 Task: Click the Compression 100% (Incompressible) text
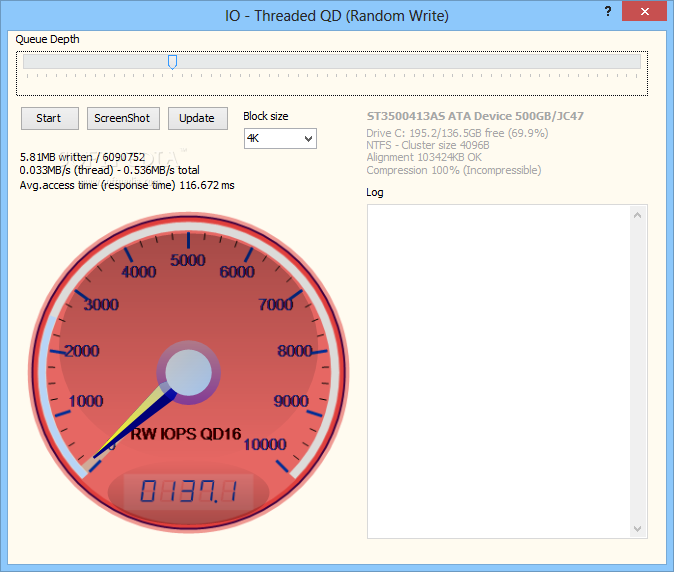(453, 170)
